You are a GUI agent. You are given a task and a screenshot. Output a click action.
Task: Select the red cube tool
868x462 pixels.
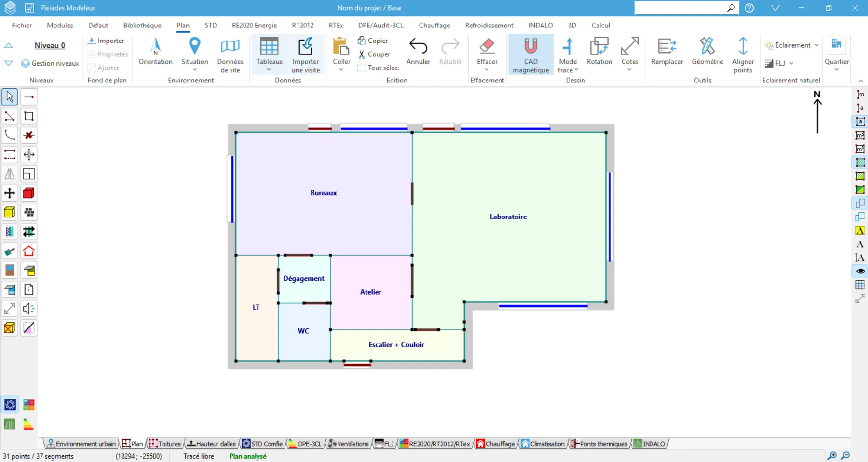tap(29, 193)
